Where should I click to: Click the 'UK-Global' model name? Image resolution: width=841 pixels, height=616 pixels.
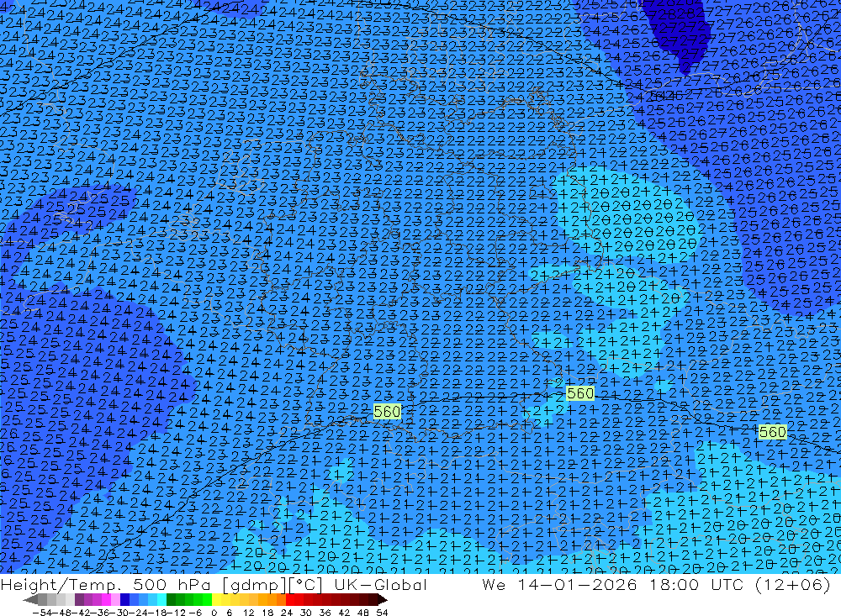[380, 584]
